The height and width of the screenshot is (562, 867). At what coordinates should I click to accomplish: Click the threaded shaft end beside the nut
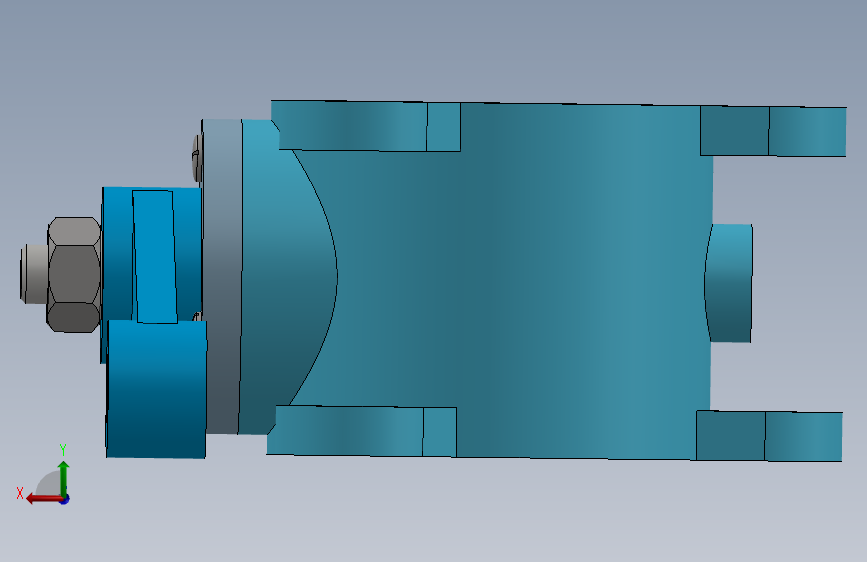34,274
